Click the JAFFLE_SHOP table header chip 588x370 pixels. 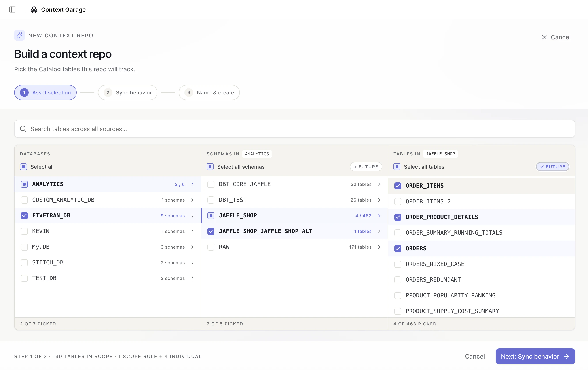[440, 154]
